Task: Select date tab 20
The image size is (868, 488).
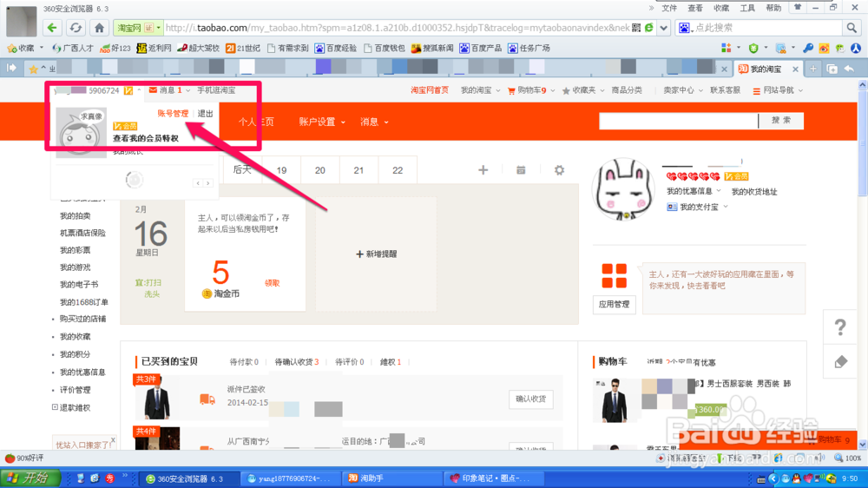Action: point(320,170)
